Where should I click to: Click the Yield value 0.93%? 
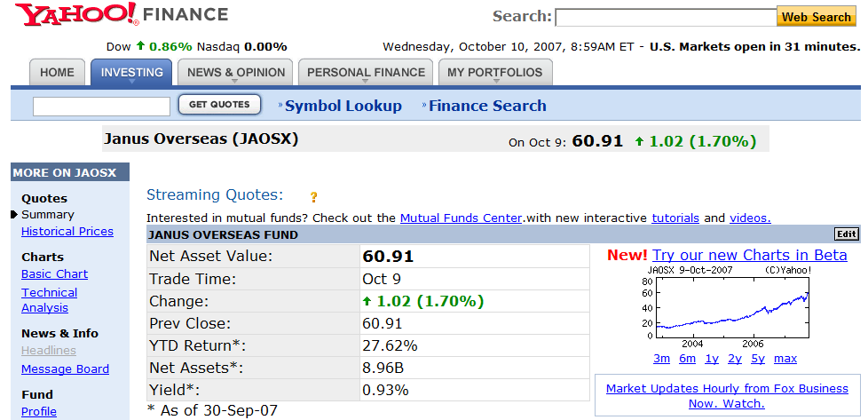[385, 390]
